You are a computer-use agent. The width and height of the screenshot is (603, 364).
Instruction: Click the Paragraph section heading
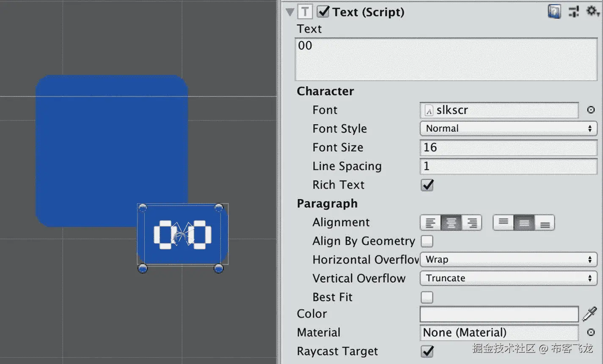(327, 204)
